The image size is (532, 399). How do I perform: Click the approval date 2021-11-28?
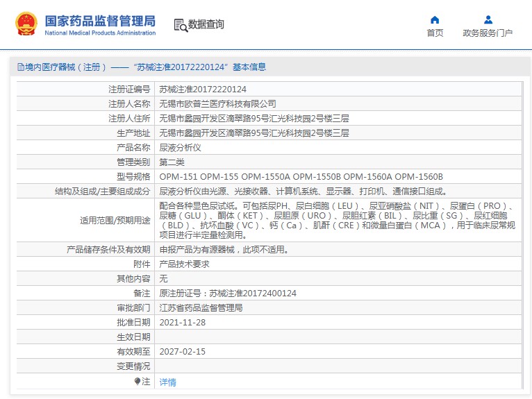coord(182,323)
